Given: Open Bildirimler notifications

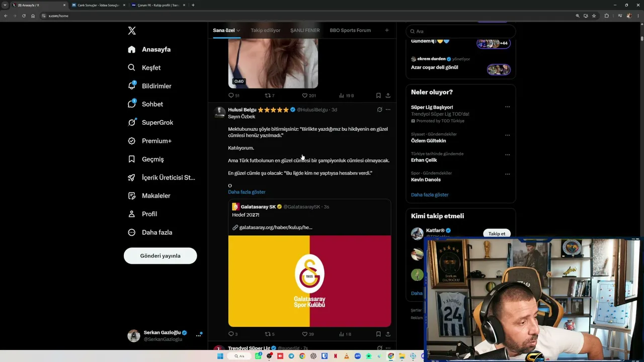Looking at the screenshot, I should coord(149,86).
